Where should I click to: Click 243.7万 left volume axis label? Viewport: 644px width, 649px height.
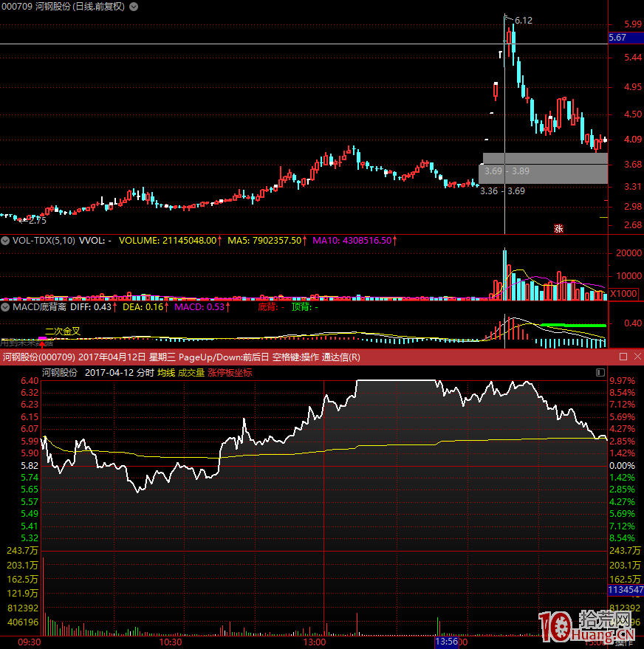[x=22, y=551]
